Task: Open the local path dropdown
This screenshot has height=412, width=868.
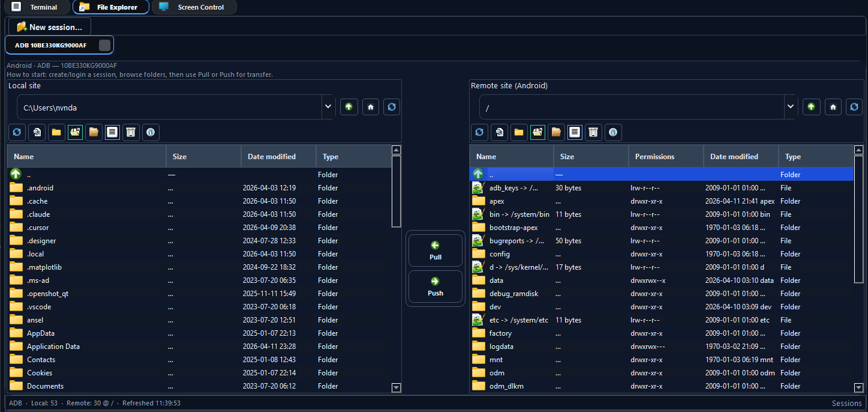Action: (328, 106)
